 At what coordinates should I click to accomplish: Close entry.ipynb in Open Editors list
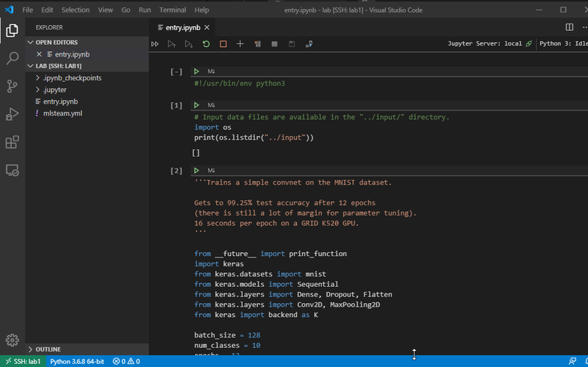[x=39, y=54]
